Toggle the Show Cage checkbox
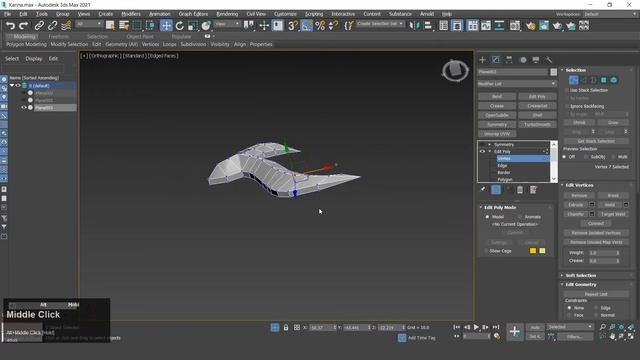This screenshot has width=640, height=360. 486,251
